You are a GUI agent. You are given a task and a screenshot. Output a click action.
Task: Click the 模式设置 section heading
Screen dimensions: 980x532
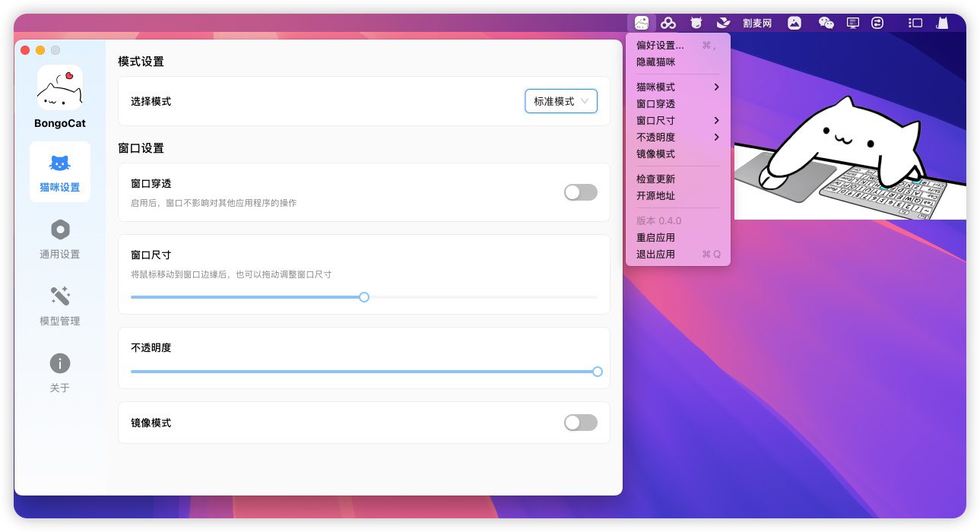[141, 62]
